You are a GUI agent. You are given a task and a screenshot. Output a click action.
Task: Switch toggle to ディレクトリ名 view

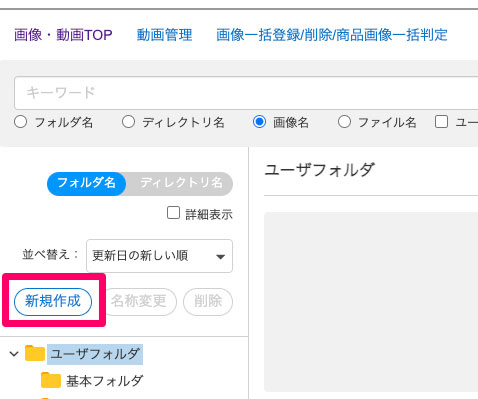[181, 183]
